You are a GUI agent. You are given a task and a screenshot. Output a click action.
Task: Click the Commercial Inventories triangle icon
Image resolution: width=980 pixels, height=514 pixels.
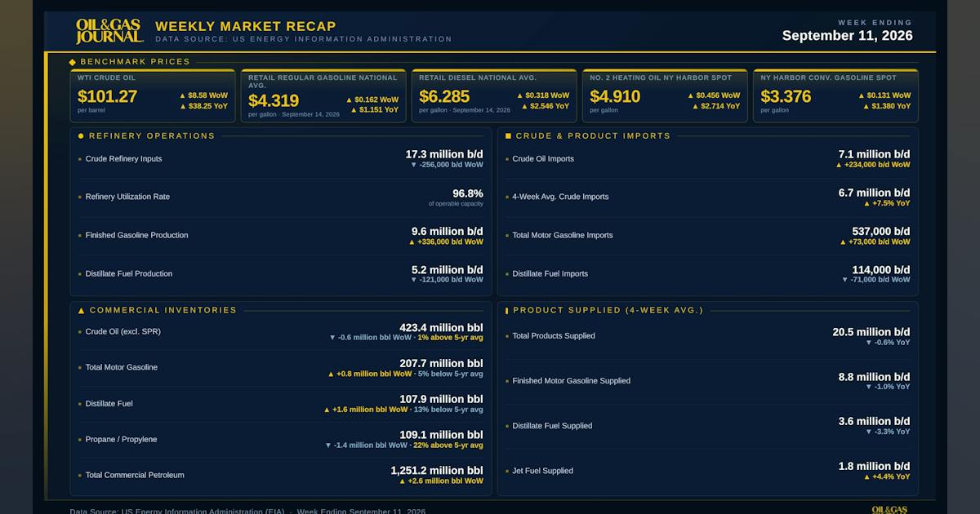click(81, 311)
